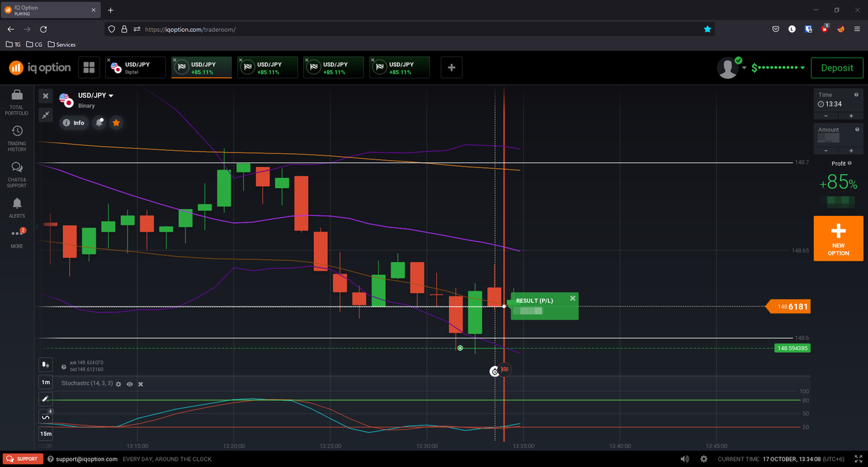Decrease expiration Time with minus
Viewport: 868px width, 467px height.
click(x=826, y=115)
